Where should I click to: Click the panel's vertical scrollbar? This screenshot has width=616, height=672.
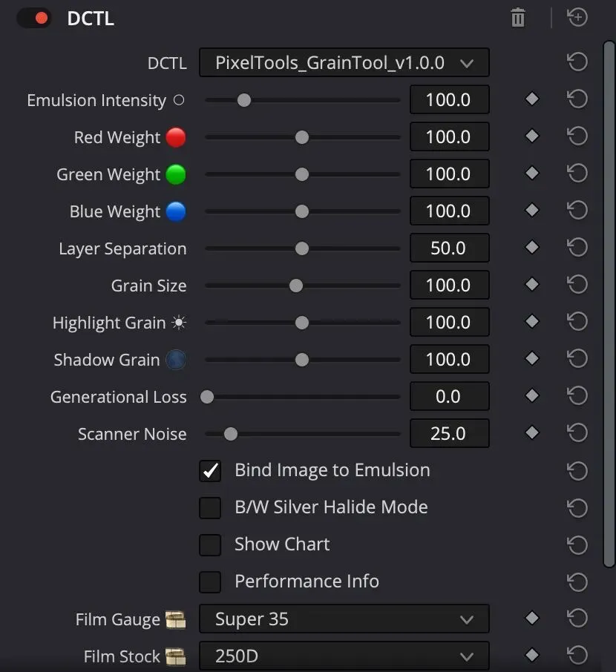[609, 304]
